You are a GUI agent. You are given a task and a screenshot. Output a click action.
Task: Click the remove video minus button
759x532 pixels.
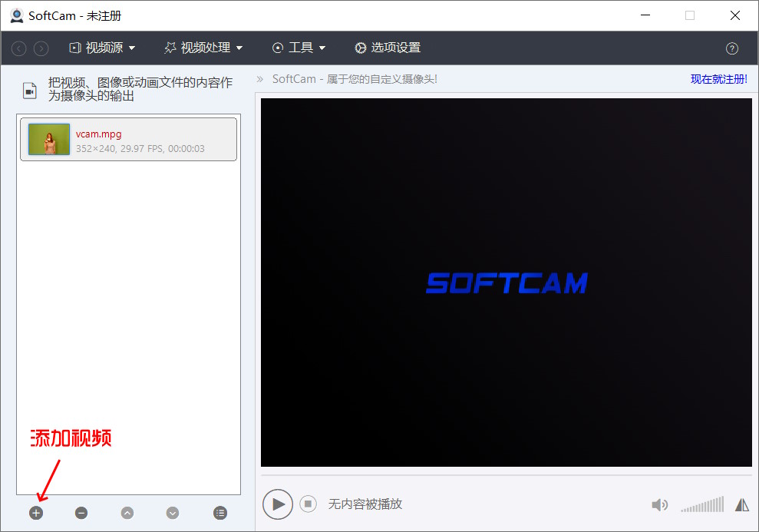81,513
